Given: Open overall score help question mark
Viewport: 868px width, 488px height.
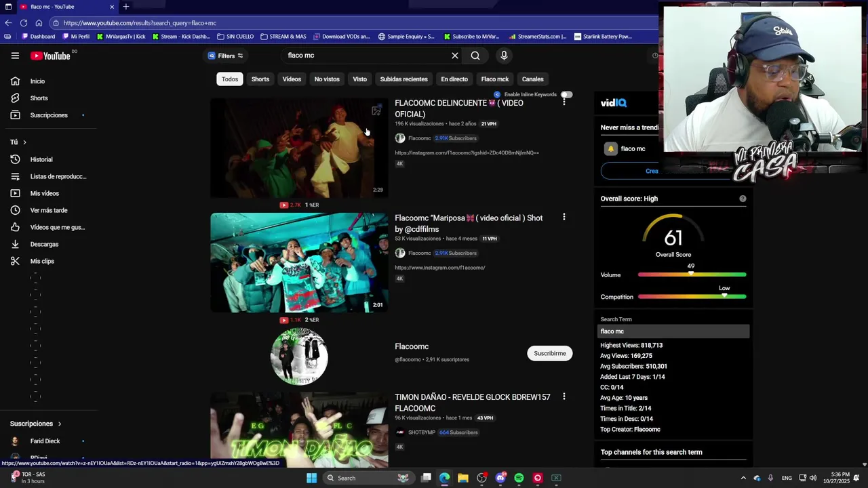Looking at the screenshot, I should point(743,199).
